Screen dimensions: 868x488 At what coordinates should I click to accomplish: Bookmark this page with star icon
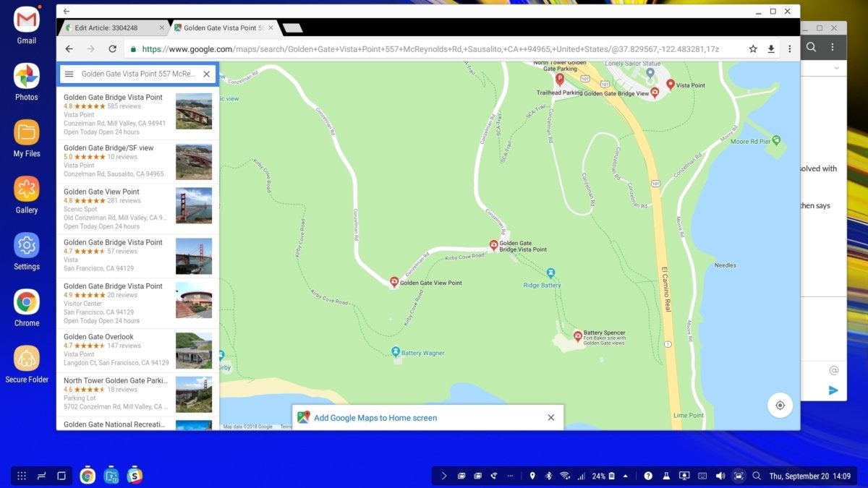click(753, 48)
